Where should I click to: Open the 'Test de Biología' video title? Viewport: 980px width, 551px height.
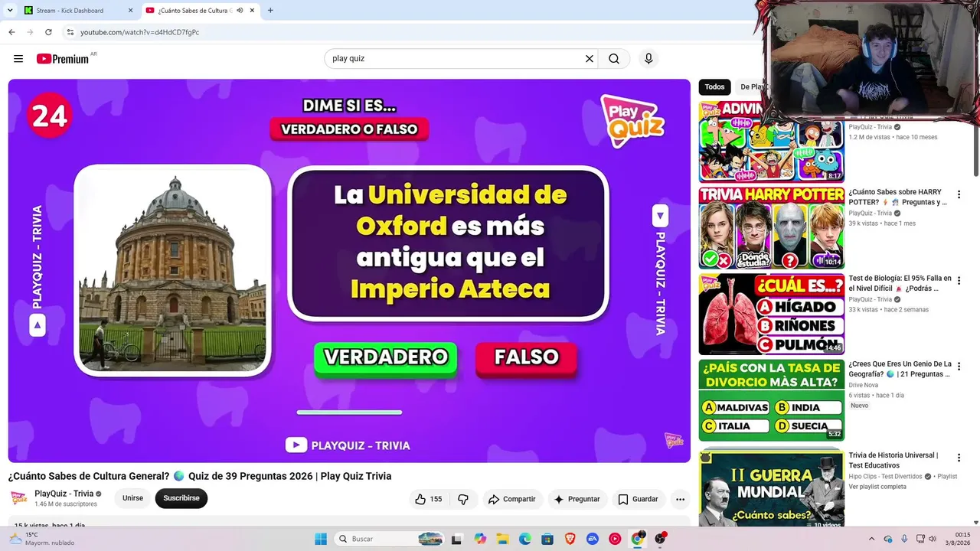[900, 283]
